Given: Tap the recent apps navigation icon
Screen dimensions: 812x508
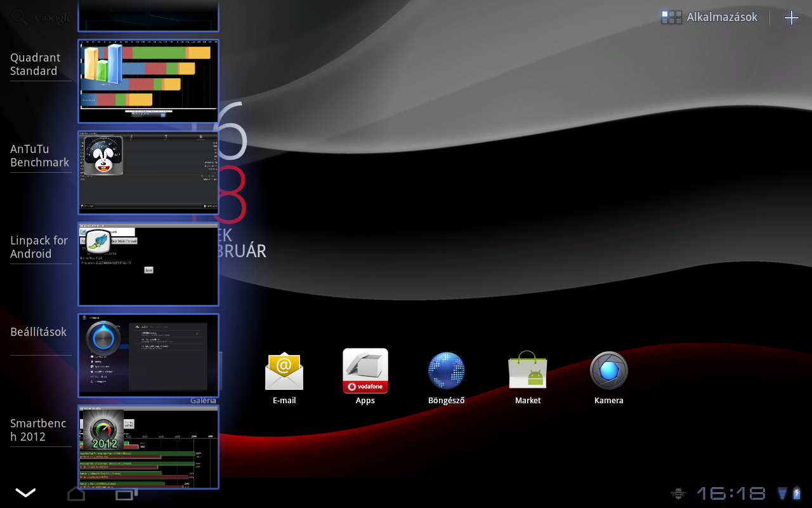Looking at the screenshot, I should click(x=126, y=494).
